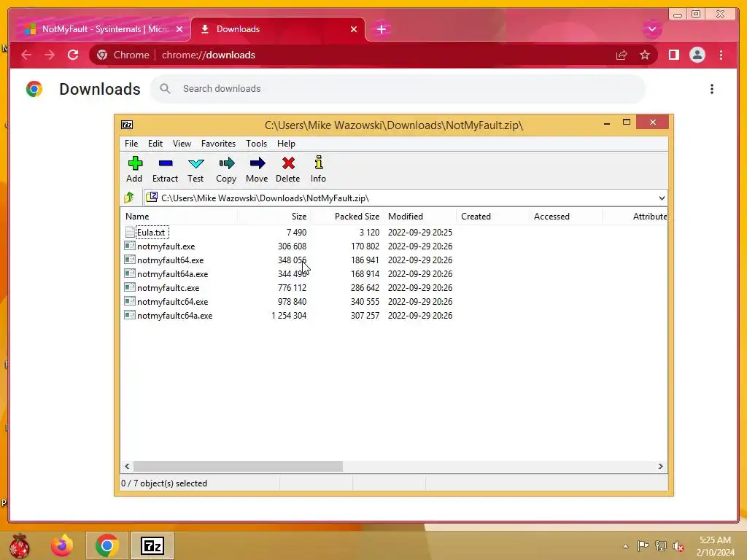
Task: Go back in Chrome
Action: coord(26,55)
